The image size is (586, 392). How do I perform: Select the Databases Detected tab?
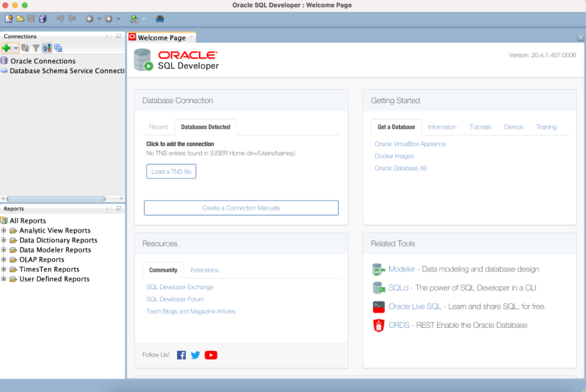coord(205,127)
